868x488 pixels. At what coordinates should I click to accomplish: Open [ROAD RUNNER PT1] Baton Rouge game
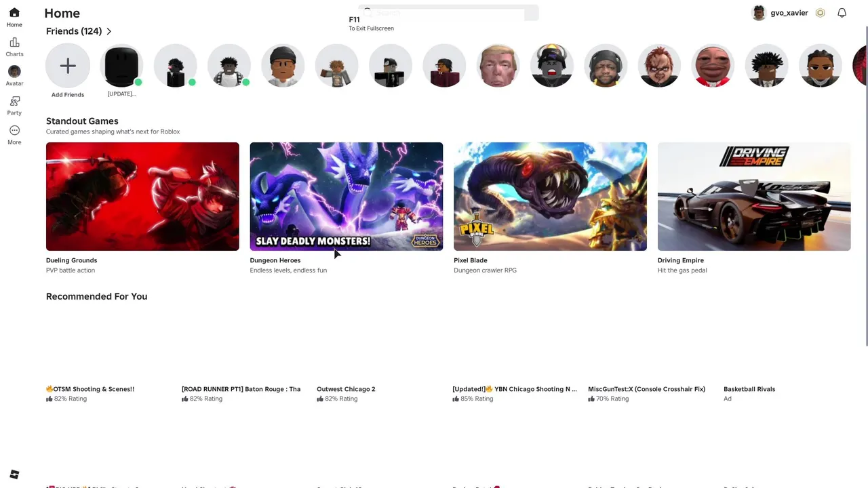(x=241, y=389)
